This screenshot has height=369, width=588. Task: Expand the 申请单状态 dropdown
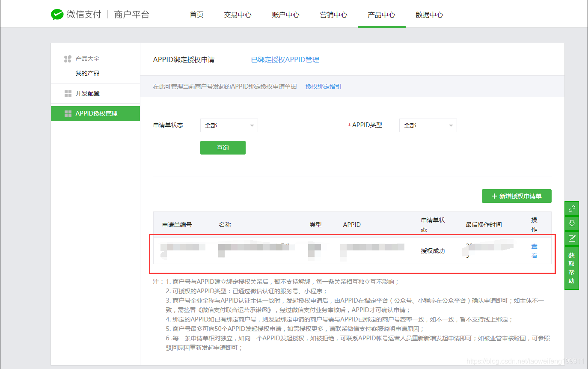click(229, 125)
